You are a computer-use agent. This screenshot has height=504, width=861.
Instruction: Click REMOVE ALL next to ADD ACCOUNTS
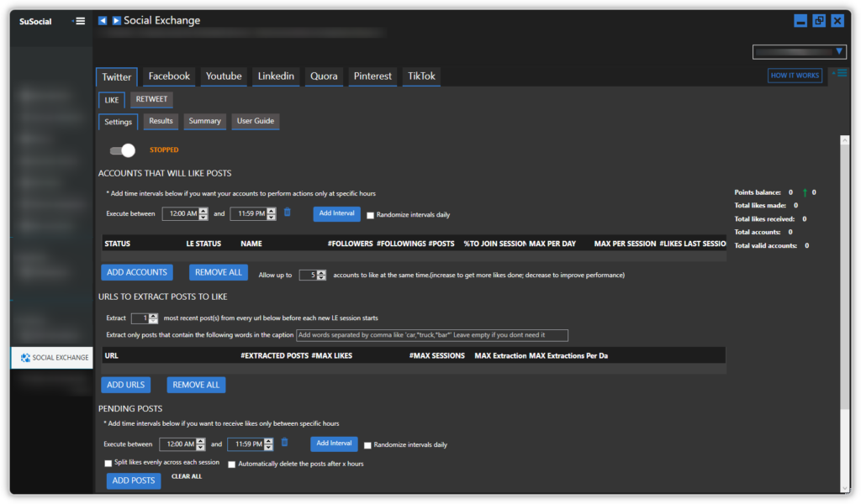pos(219,272)
